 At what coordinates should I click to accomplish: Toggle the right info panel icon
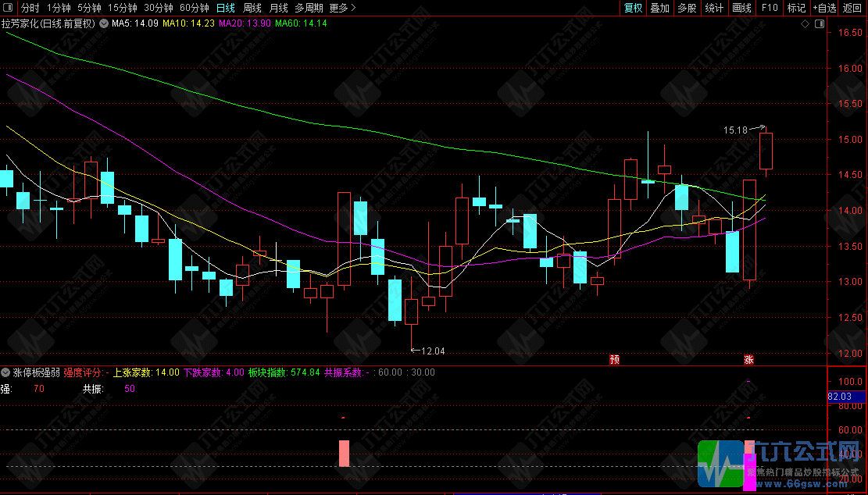tap(820, 23)
